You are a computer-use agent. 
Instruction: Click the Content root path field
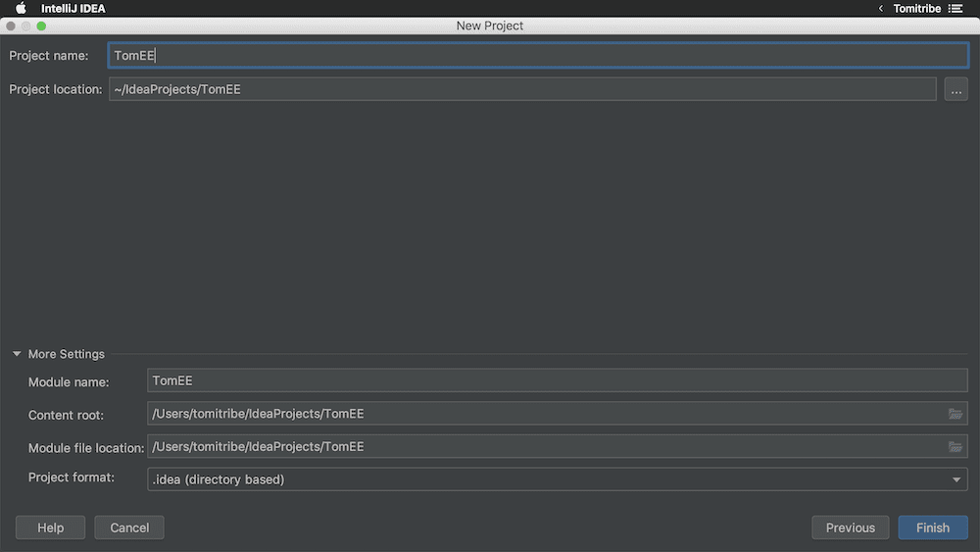click(544, 414)
